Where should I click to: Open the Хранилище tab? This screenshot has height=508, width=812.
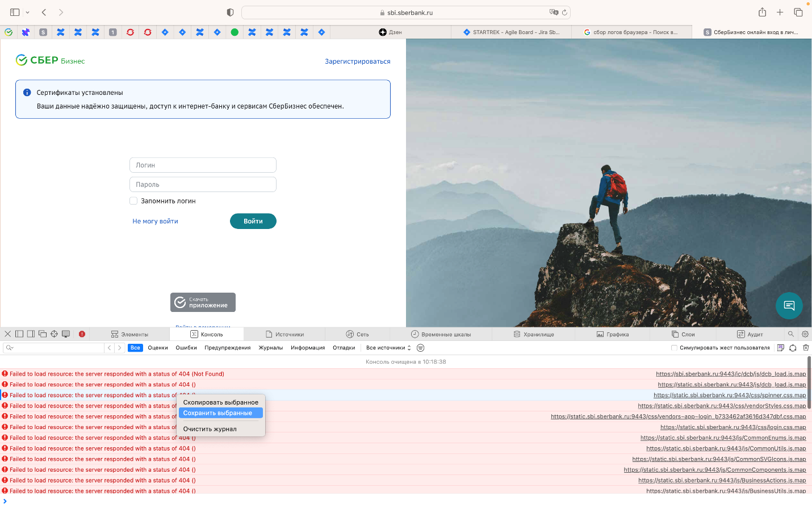tap(534, 334)
